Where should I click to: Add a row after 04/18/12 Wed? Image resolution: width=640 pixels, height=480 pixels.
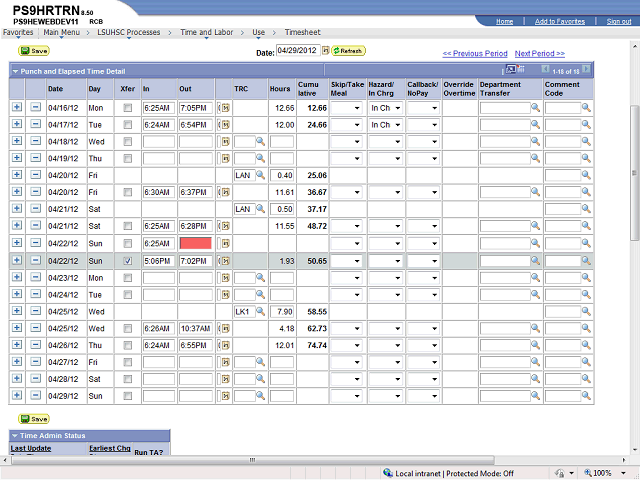(17, 141)
